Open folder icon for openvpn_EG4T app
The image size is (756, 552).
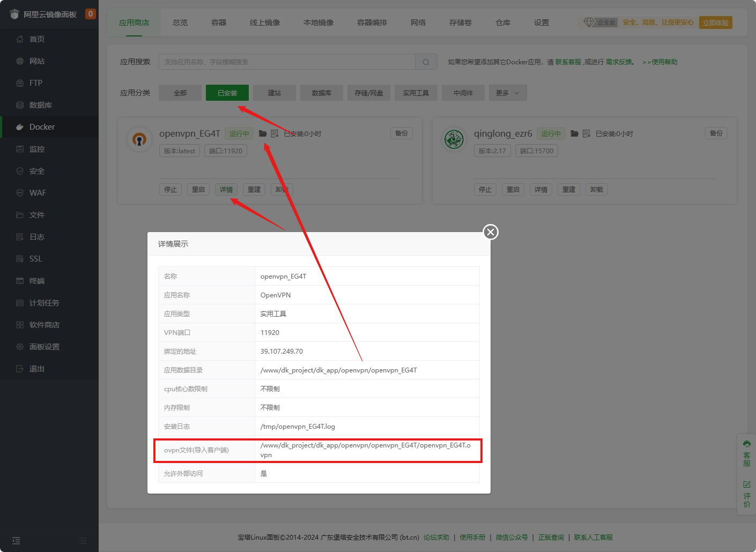(263, 133)
